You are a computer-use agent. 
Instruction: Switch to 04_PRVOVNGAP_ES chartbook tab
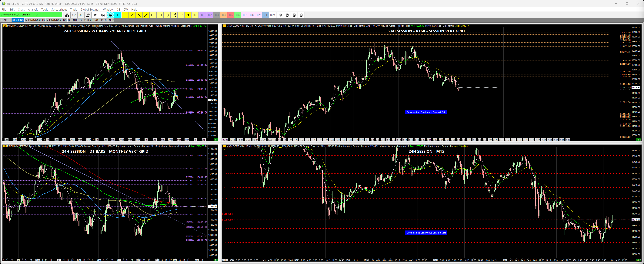(x=35, y=20)
